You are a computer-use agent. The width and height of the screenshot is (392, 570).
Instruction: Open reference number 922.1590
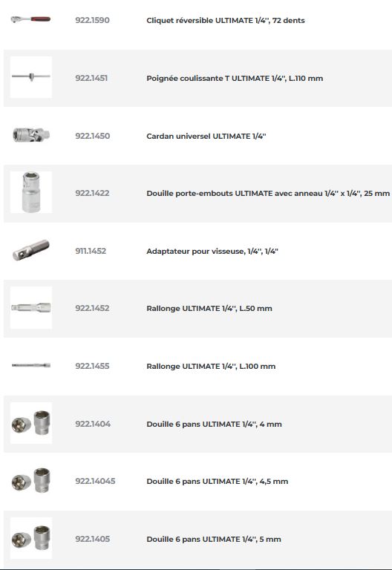tap(92, 20)
